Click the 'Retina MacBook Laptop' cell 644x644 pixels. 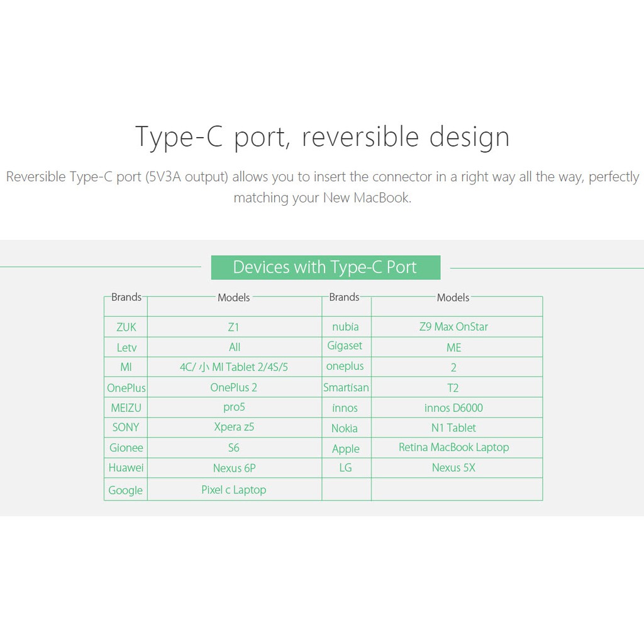(453, 448)
